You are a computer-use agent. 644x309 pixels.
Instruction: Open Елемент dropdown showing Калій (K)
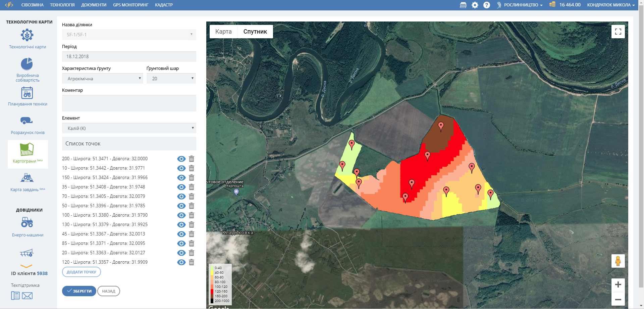coord(129,128)
